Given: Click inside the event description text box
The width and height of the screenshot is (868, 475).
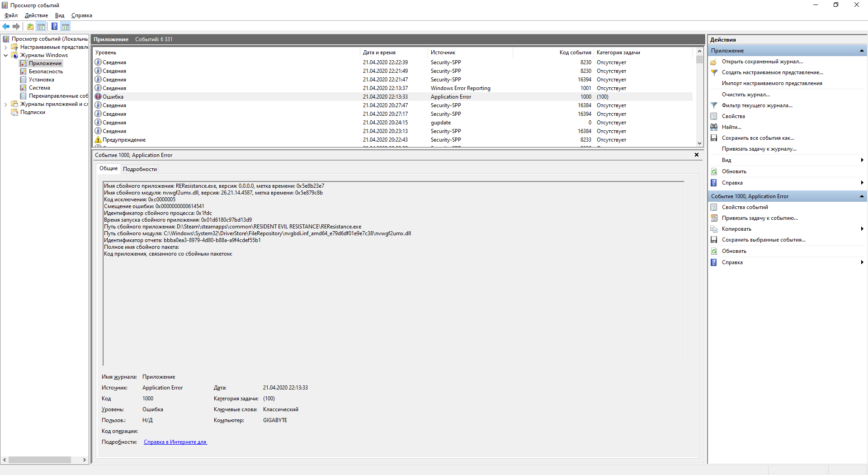Looking at the screenshot, I should [x=394, y=274].
